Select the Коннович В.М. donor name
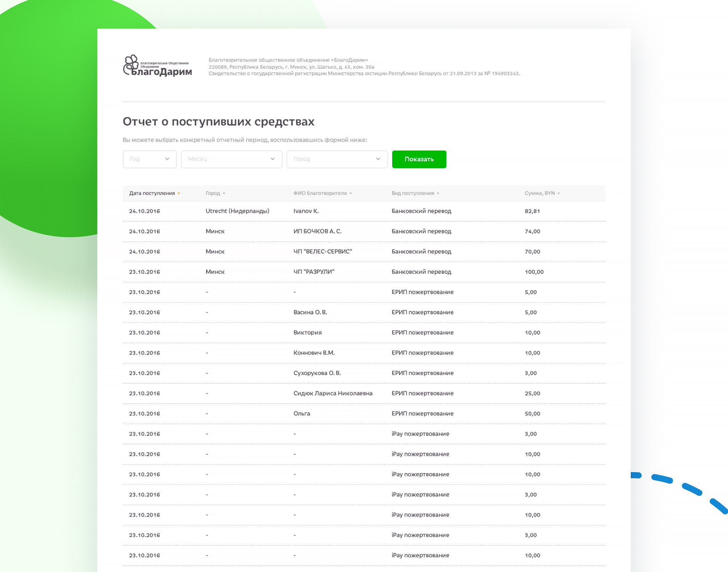This screenshot has width=728, height=572. tap(314, 353)
